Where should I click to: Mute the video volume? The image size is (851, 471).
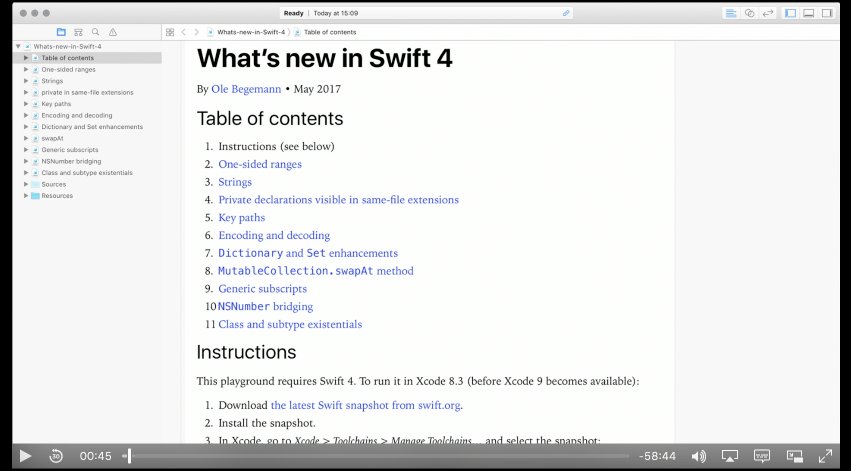coord(699,456)
